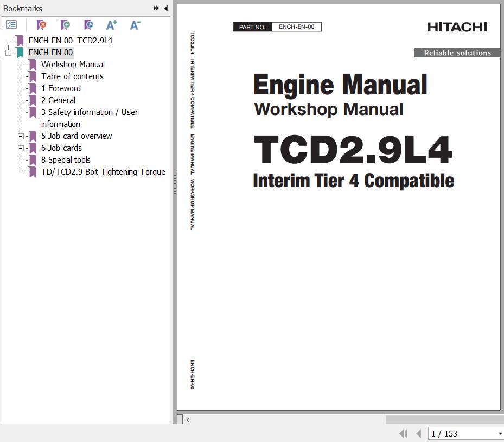Collapse the ENCH-EN-00 bookmark tree
Viewport: 504px width, 442px height.
coord(8,53)
